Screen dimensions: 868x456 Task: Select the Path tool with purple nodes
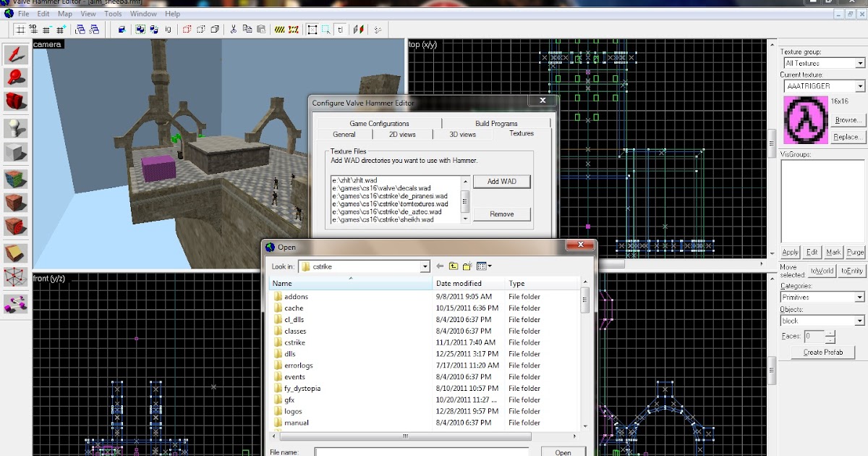(15, 303)
